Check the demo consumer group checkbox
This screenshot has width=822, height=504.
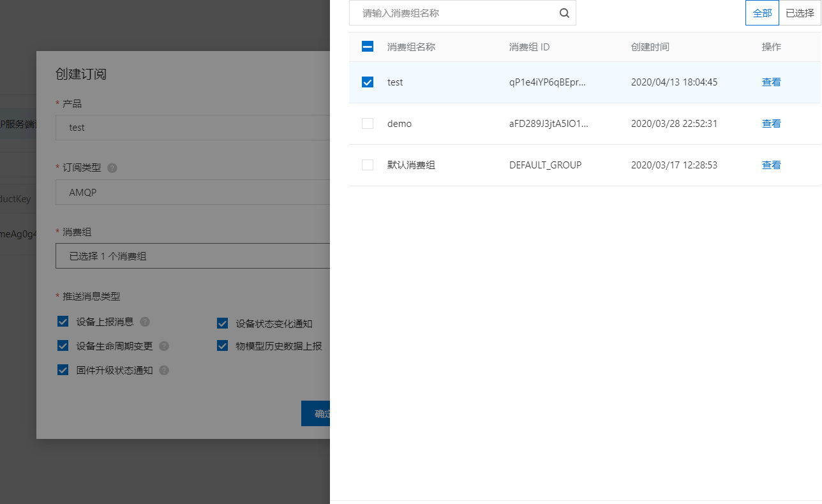tap(368, 124)
